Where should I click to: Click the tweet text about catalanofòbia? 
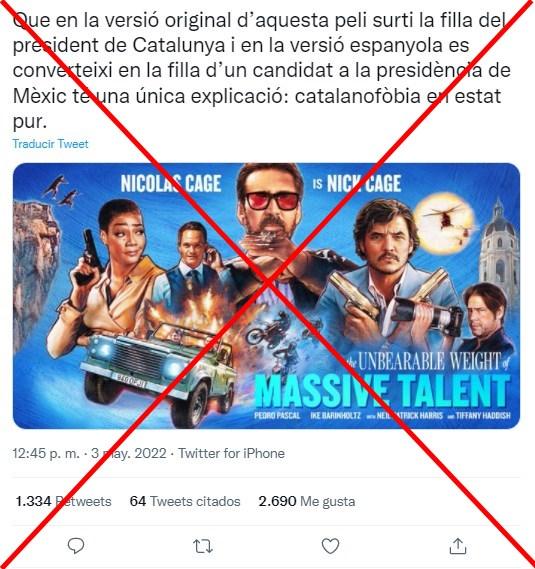coord(262,70)
